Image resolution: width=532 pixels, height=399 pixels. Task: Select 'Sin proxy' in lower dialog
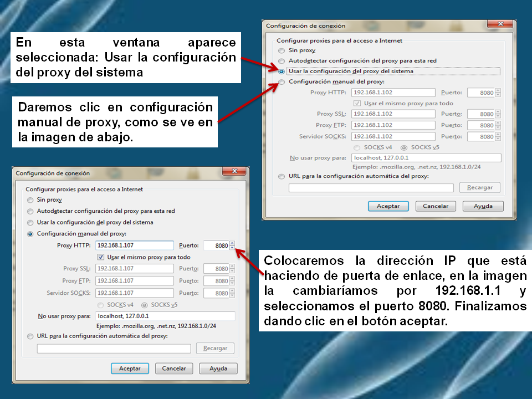coord(30,200)
